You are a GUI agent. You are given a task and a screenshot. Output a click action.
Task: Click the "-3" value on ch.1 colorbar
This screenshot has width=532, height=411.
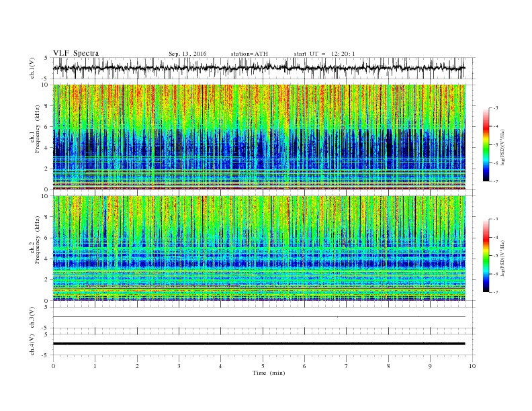pyautogui.click(x=496, y=108)
